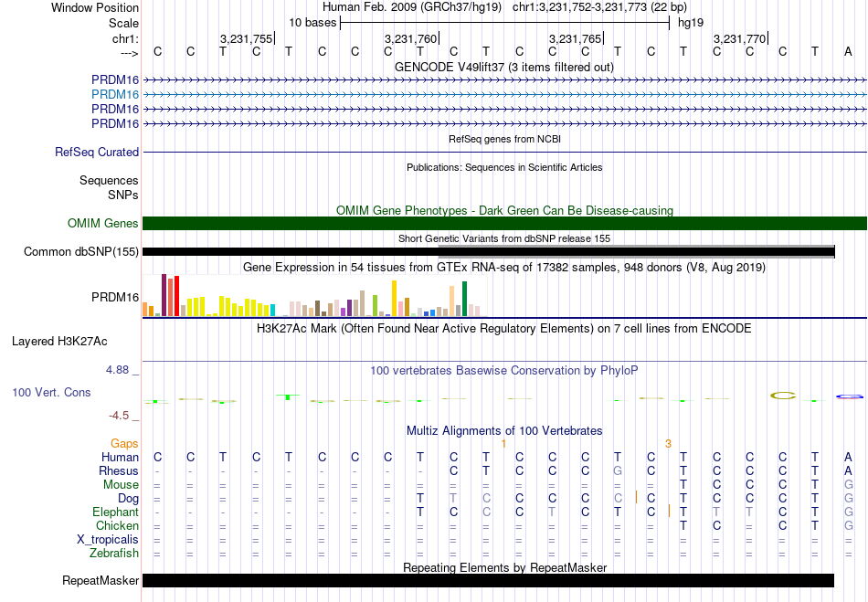Click the ---> base sequence arrow label

(x=129, y=53)
